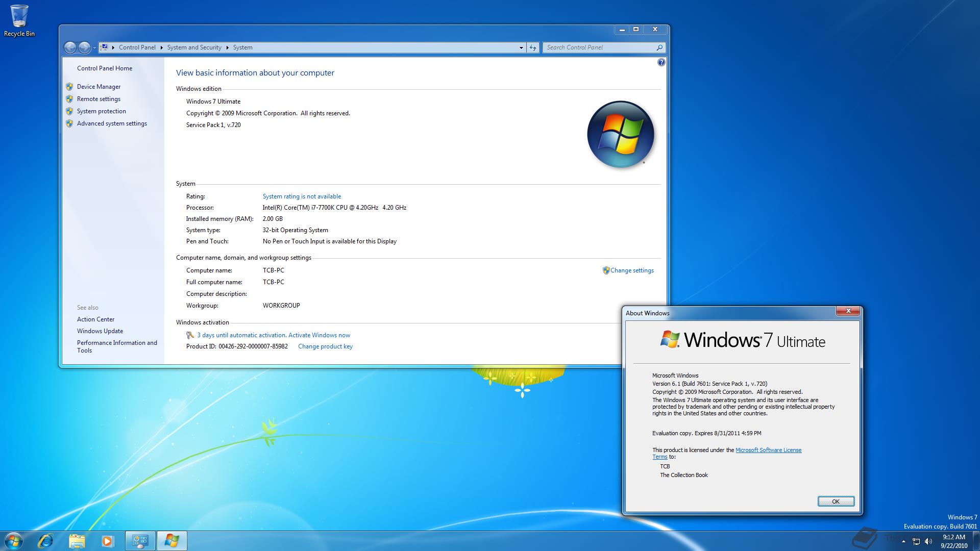This screenshot has width=980, height=551.
Task: Open Windows Explorer from taskbar
Action: tap(77, 541)
